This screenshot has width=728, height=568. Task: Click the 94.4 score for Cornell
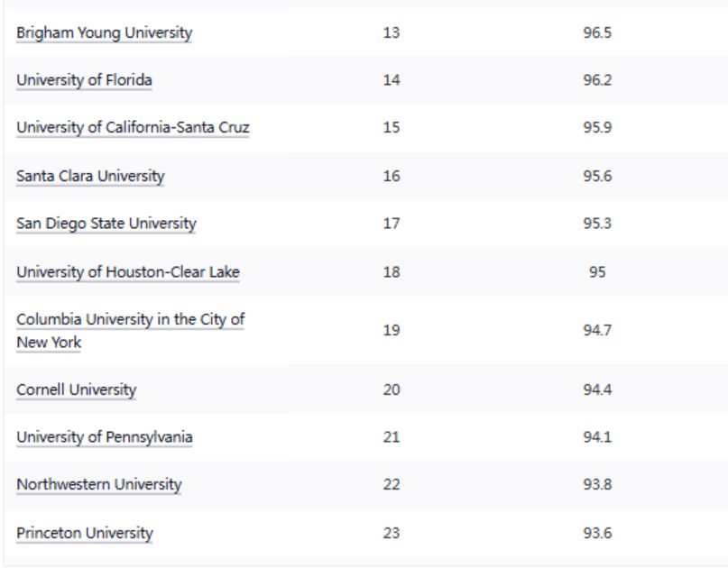(x=594, y=390)
